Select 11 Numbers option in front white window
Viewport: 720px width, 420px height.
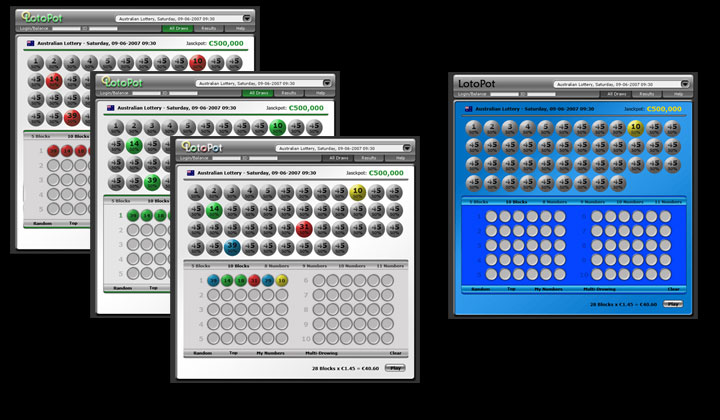coord(390,266)
